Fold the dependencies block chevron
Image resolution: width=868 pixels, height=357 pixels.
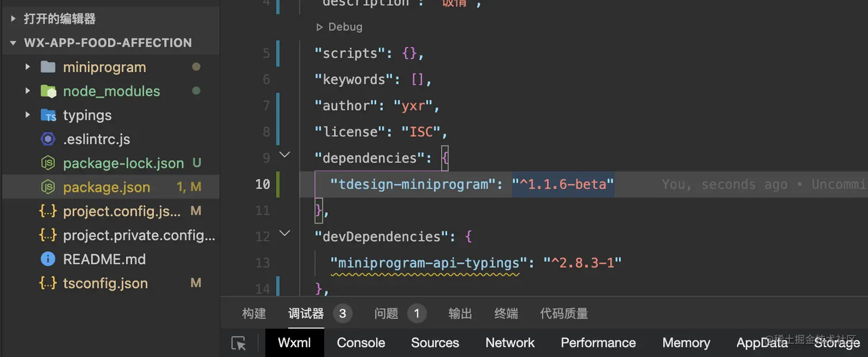[285, 154]
